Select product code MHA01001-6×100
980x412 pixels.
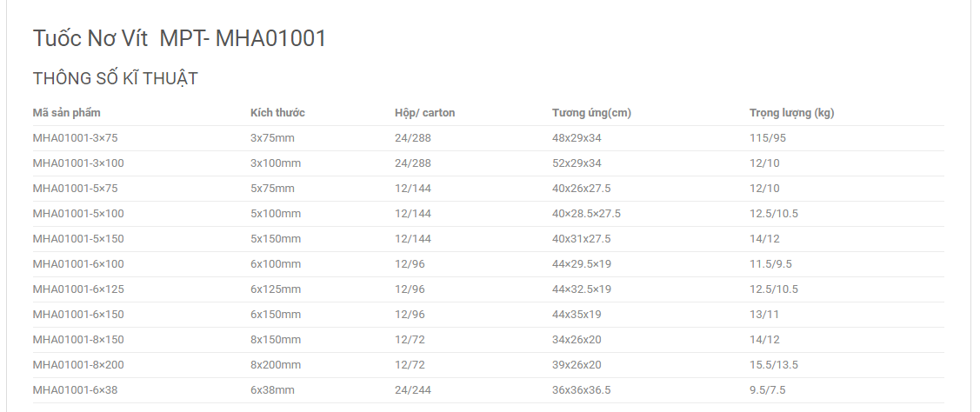[x=78, y=264]
